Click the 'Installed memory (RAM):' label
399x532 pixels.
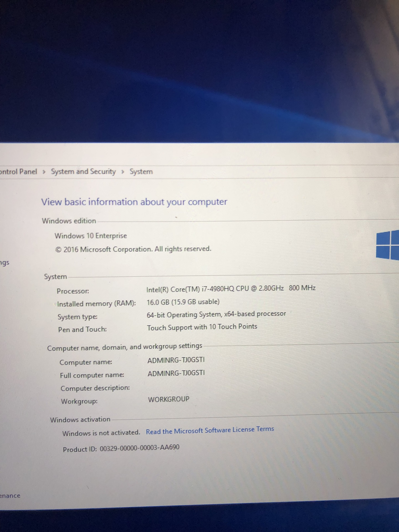(x=96, y=304)
